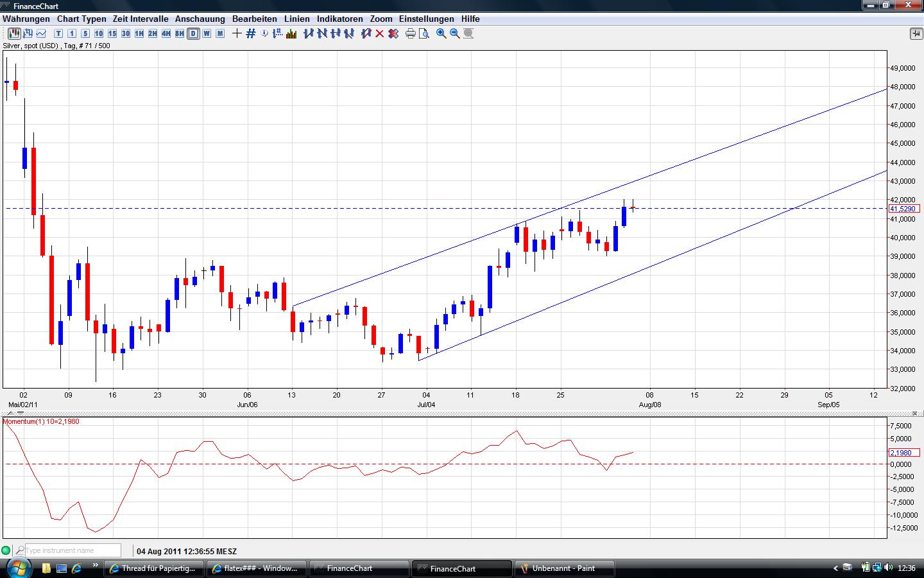
Task: Switch to line chart type icon
Action: [x=41, y=33]
